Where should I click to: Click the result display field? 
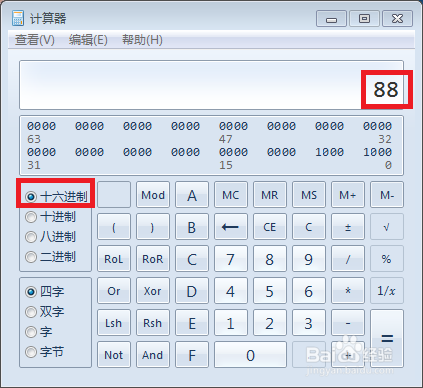pyautogui.click(x=211, y=85)
